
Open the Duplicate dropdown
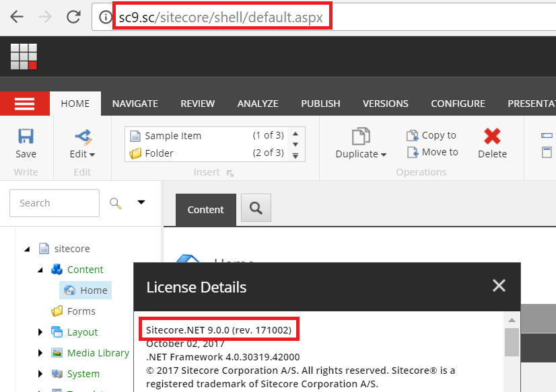pyautogui.click(x=361, y=154)
